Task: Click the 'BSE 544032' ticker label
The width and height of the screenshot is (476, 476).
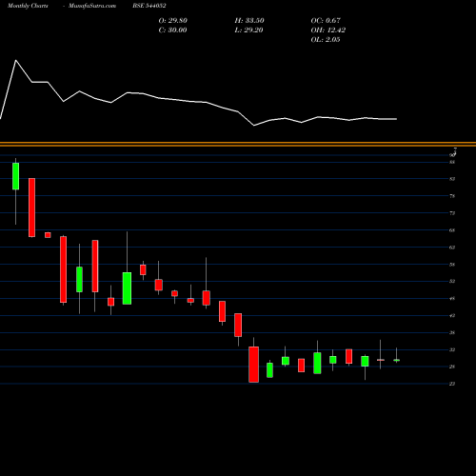Action: pos(149,6)
